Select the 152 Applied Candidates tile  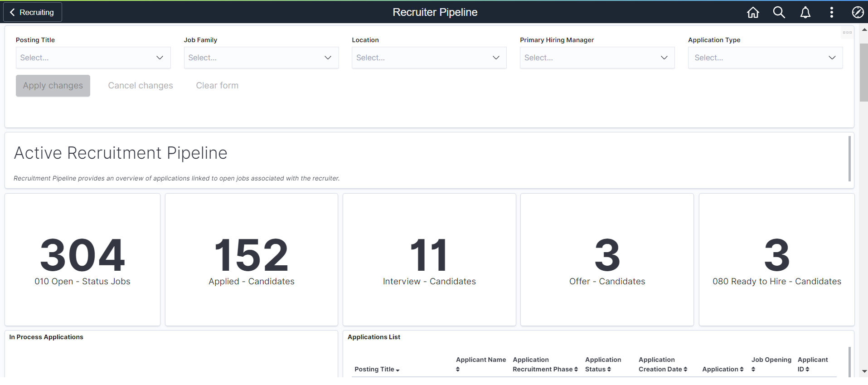pyautogui.click(x=252, y=259)
